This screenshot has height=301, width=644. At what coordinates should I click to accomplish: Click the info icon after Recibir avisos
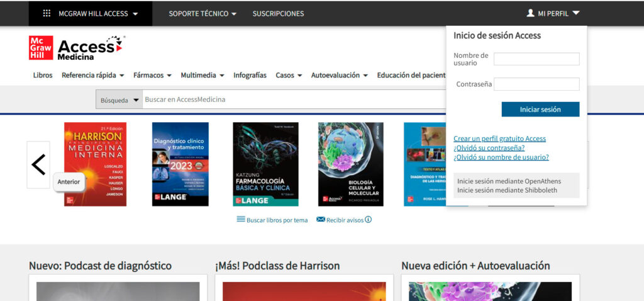pos(369,220)
